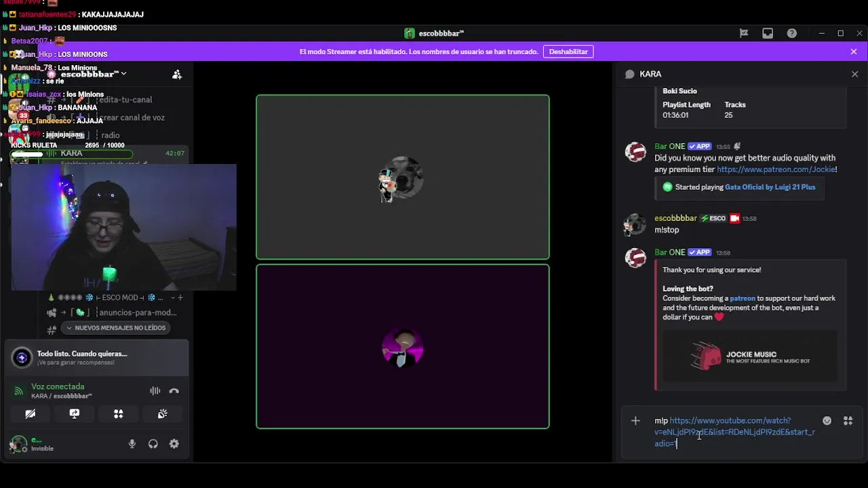
Task: Click the Playlist Length 01:36:01 value
Action: coord(675,115)
